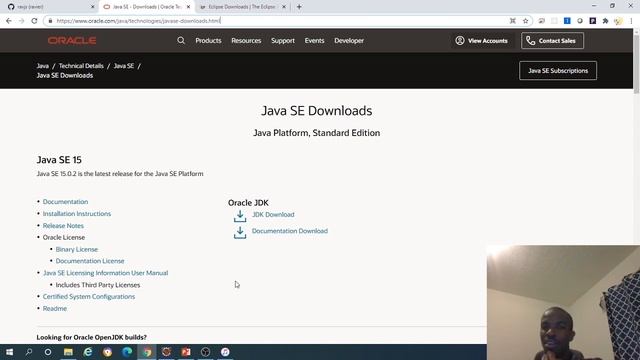Launch Internet Explorer from the taskbar
This screenshot has width=640, height=360.
pyautogui.click(x=88, y=352)
